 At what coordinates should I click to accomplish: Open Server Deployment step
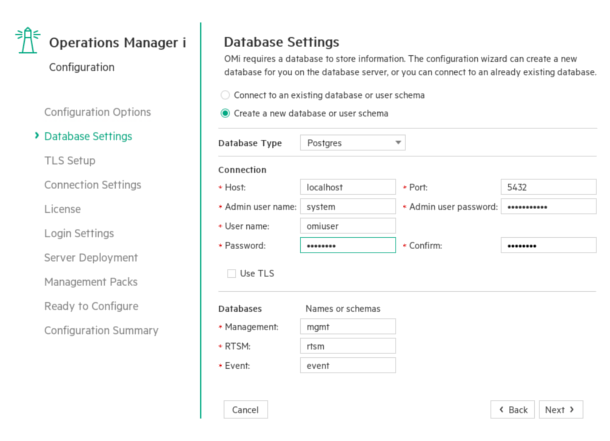tap(91, 257)
